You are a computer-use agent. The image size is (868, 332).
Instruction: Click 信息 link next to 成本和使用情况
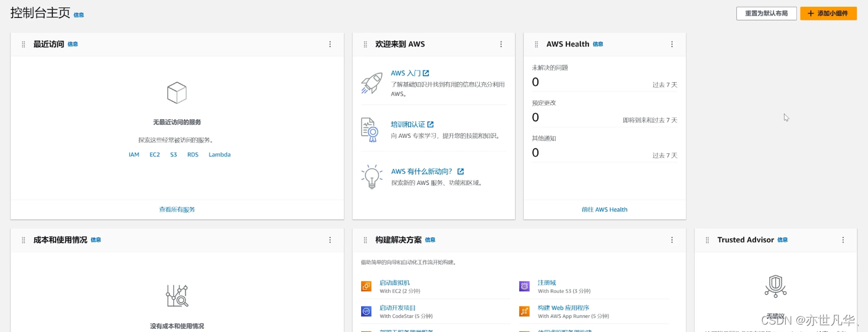coord(96,240)
